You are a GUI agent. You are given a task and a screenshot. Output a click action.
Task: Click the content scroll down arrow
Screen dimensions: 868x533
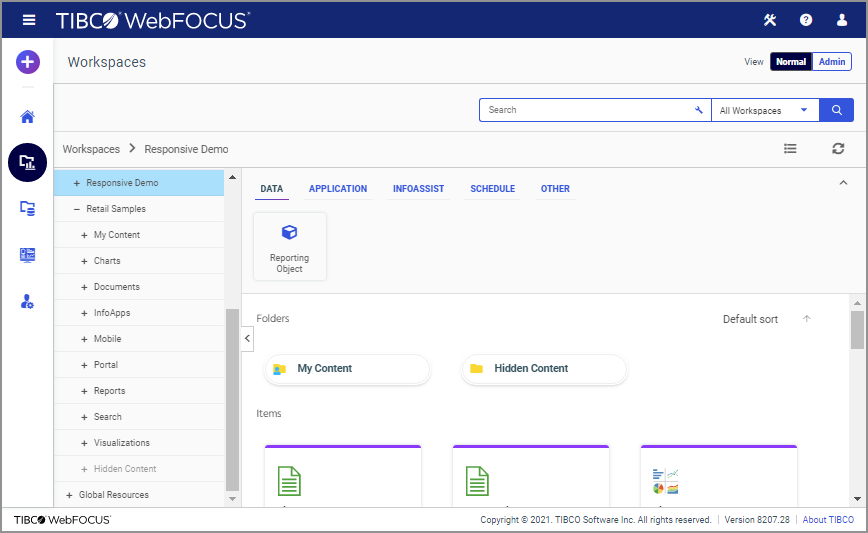pos(857,499)
